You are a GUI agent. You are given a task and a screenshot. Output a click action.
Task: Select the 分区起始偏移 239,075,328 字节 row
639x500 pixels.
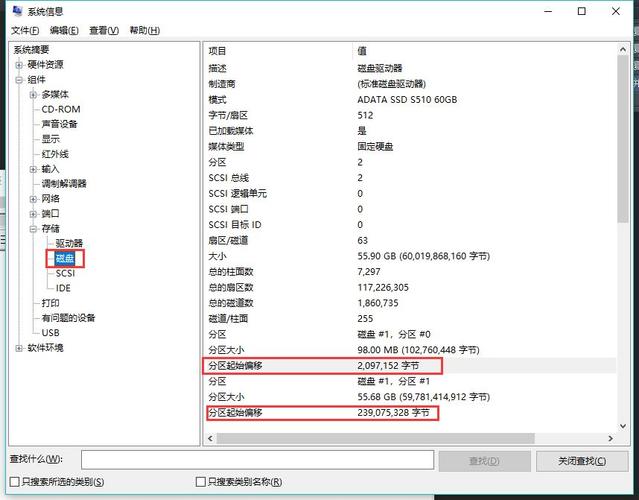click(410, 413)
